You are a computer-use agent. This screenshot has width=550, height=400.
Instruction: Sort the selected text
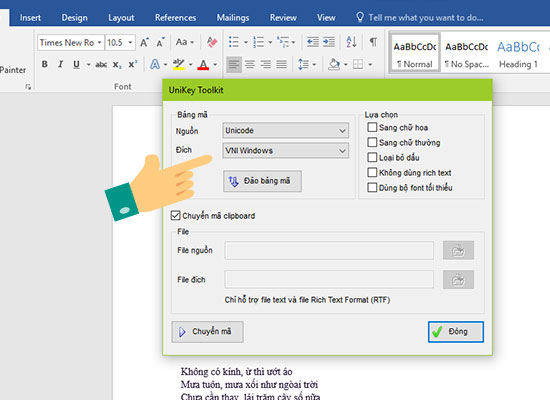pyautogui.click(x=351, y=42)
